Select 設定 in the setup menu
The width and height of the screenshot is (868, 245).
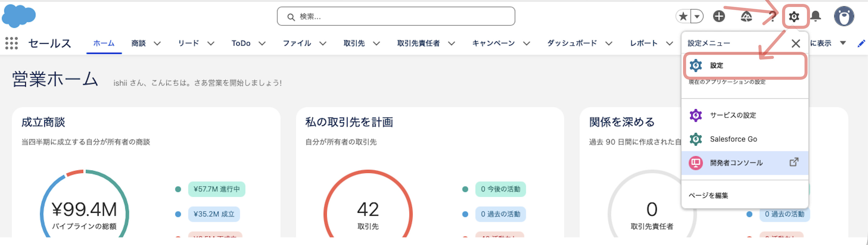[745, 65]
